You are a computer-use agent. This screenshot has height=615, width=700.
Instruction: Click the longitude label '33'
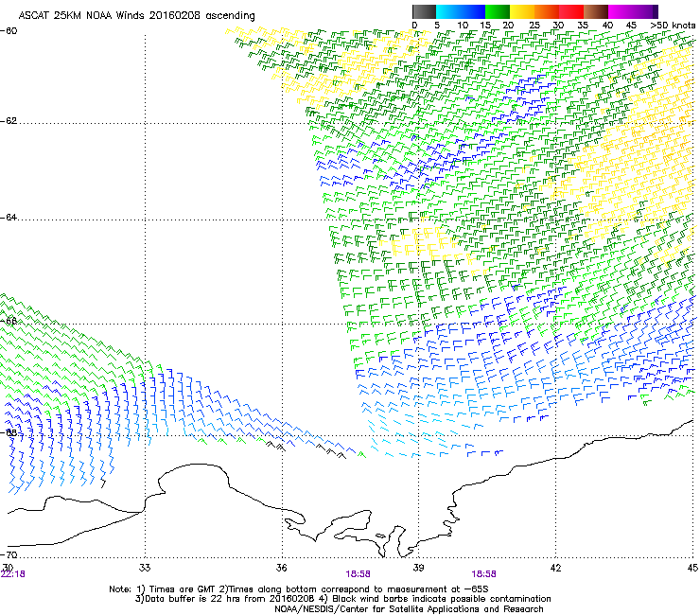(145, 568)
